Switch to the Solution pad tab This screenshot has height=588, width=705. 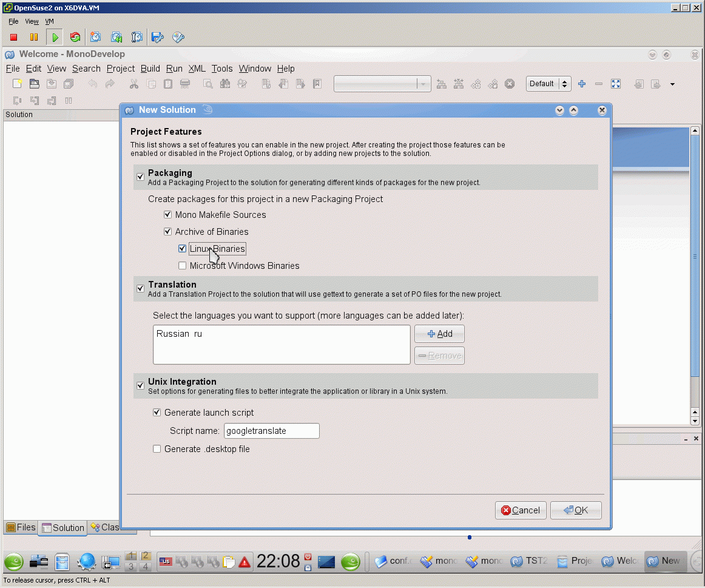63,528
